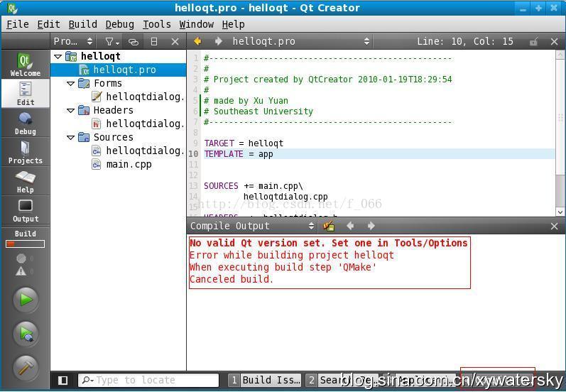The height and width of the screenshot is (392, 566).
Task: Click the TARGET = helloqt code line
Action: click(244, 143)
